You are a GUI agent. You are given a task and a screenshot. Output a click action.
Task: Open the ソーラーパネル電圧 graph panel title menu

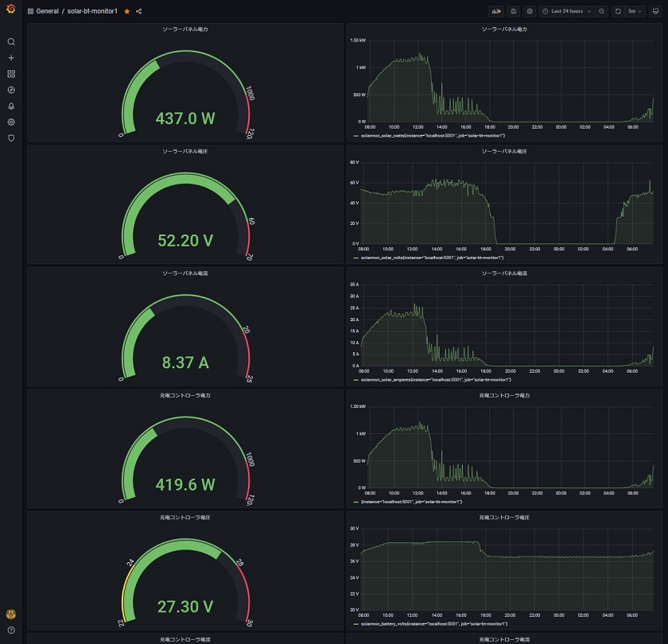504,151
